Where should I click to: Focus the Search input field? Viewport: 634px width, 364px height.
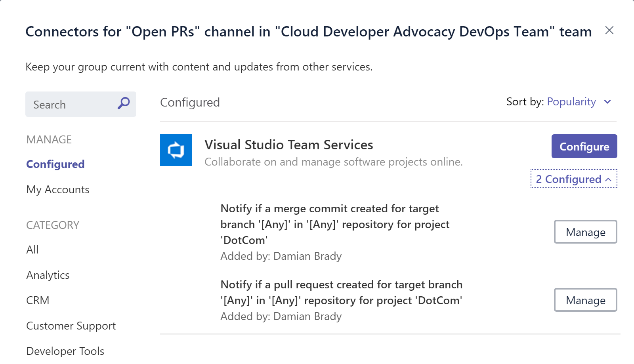pyautogui.click(x=81, y=104)
